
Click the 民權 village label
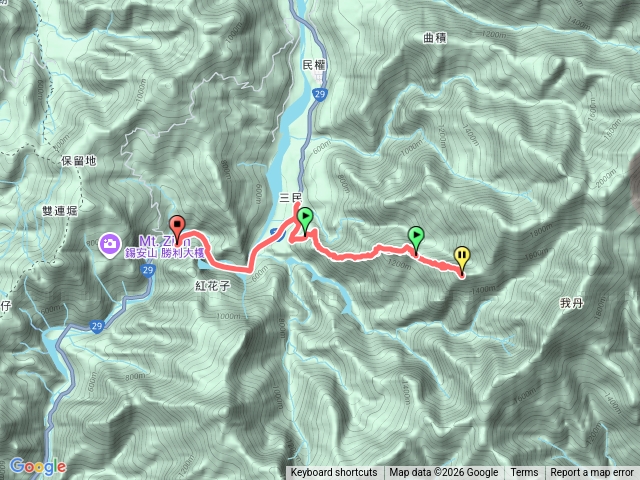coord(314,65)
